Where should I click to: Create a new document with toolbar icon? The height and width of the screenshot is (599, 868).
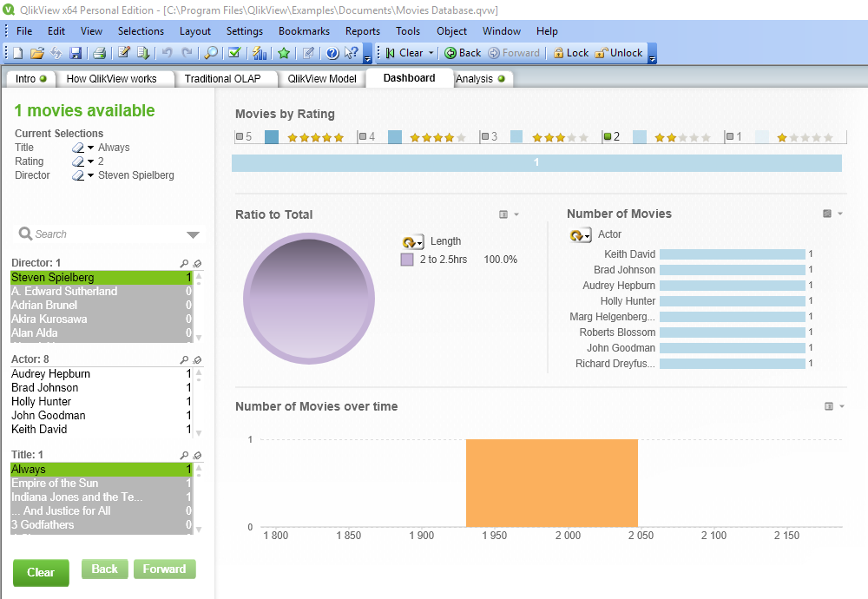click(x=17, y=53)
